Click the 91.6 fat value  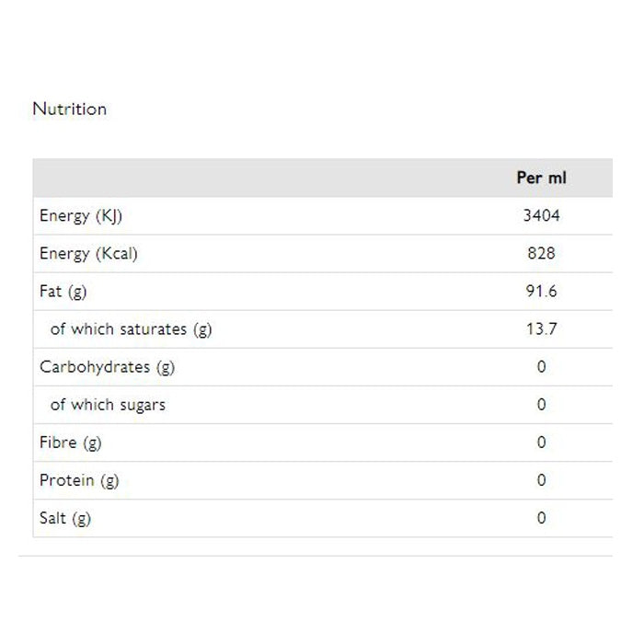click(541, 292)
